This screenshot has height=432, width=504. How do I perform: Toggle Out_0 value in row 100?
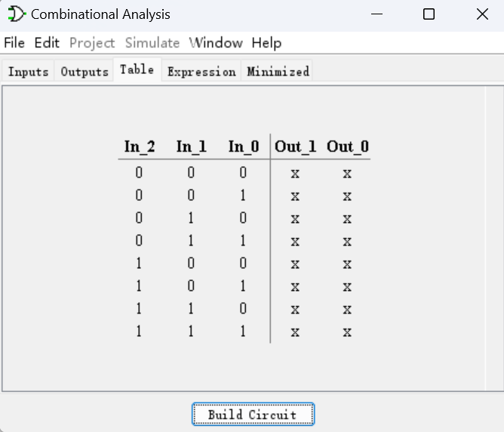347,264
